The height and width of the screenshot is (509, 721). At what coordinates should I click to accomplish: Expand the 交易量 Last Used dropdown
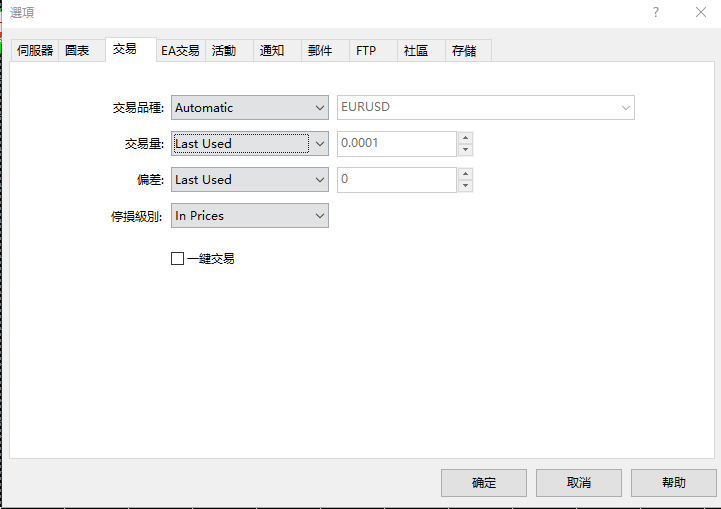[x=250, y=143]
